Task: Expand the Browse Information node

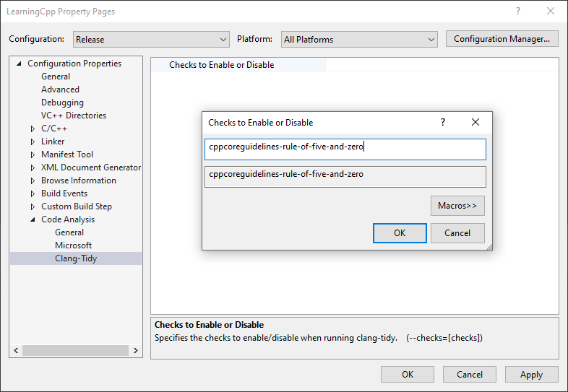Action: pyautogui.click(x=33, y=180)
